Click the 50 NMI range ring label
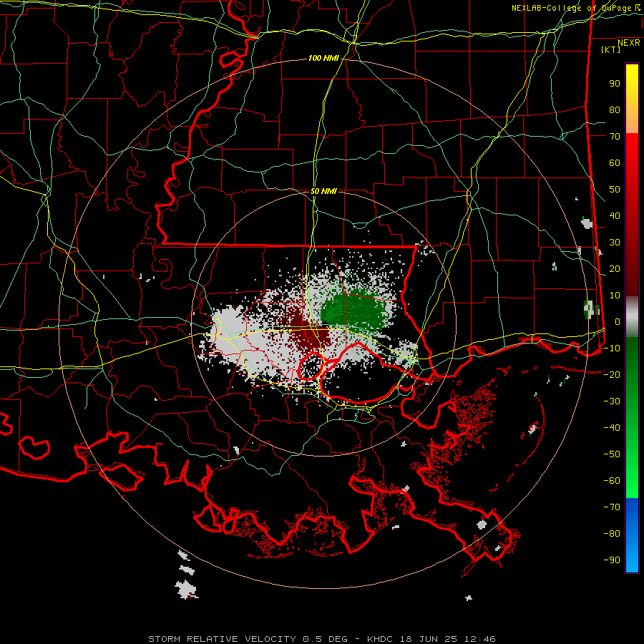 [323, 191]
